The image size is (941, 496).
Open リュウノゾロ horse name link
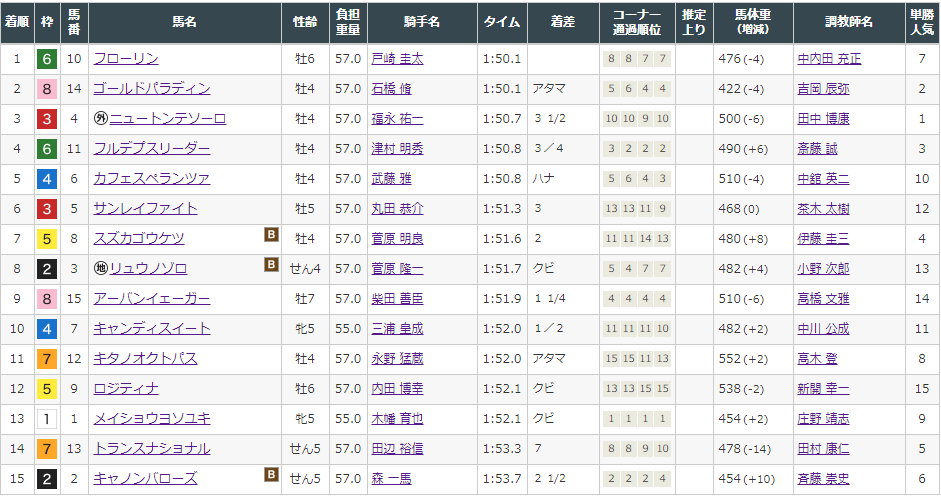[148, 268]
